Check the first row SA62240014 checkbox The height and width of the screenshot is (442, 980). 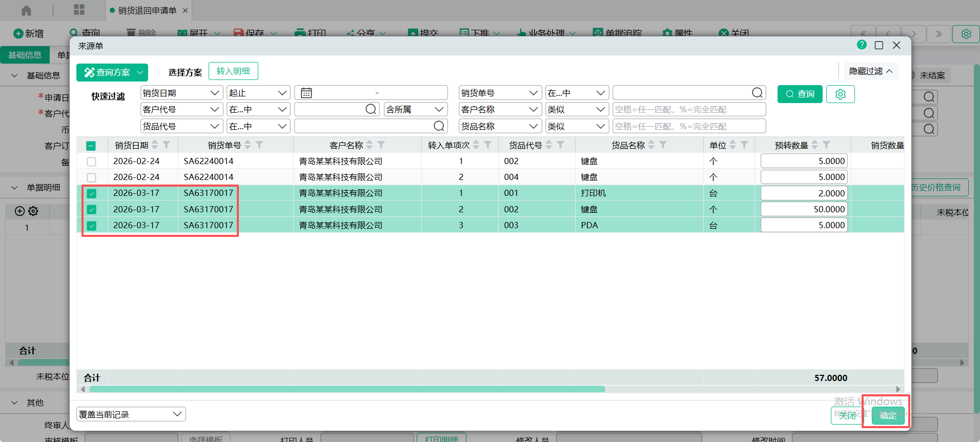[91, 162]
